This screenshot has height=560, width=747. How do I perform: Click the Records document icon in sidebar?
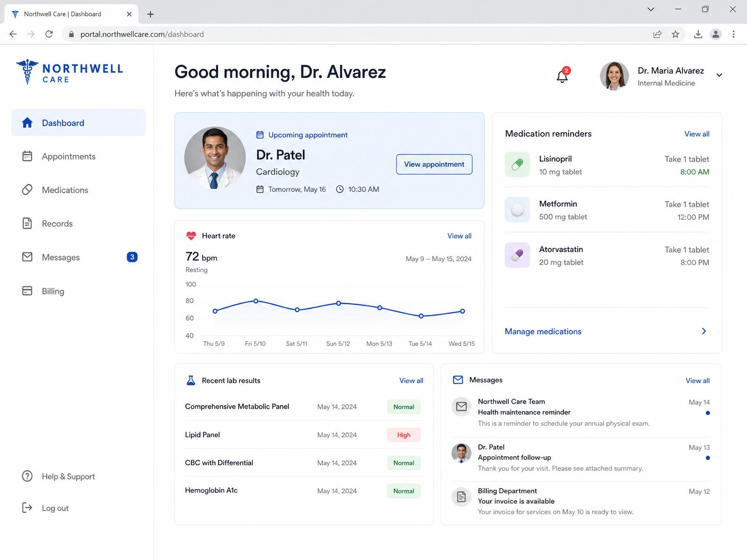click(x=27, y=223)
